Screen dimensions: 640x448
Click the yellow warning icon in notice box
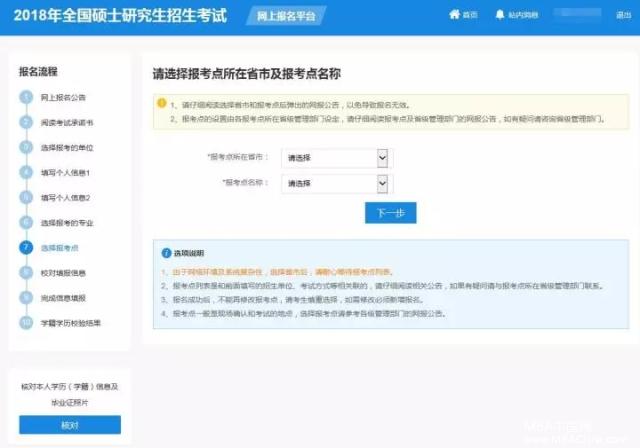[161, 105]
